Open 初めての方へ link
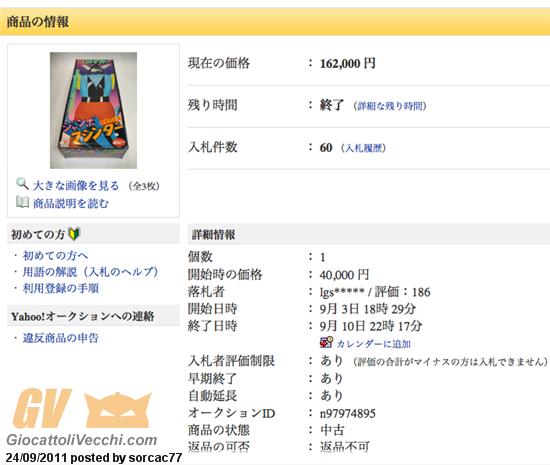This screenshot has height=465, width=550. pyautogui.click(x=55, y=256)
